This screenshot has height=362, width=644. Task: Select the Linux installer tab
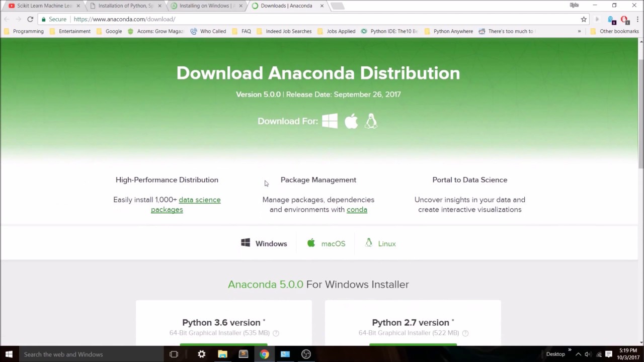point(380,243)
